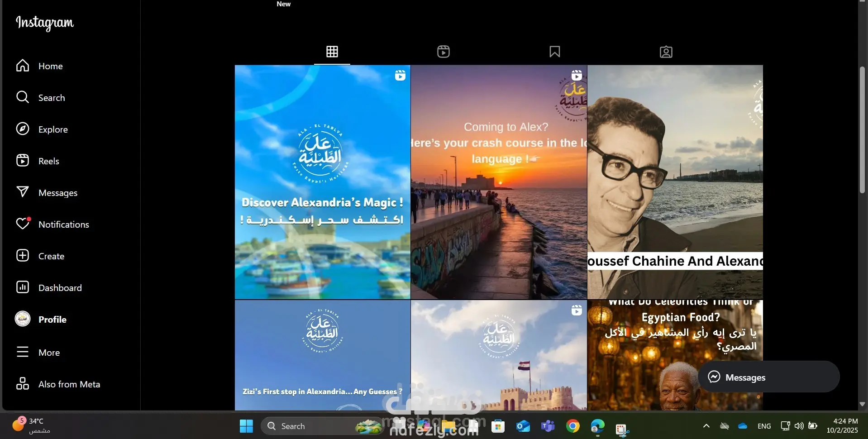Click the profile avatar picture

point(23,319)
